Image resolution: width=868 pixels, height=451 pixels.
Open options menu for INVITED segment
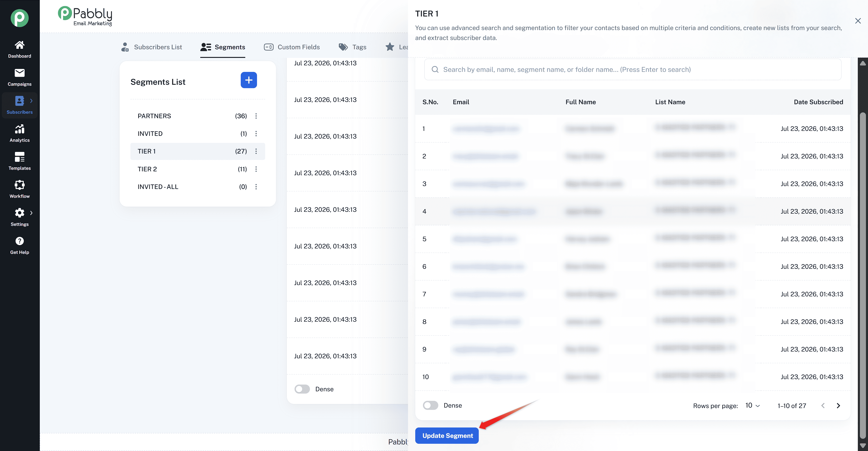click(256, 133)
